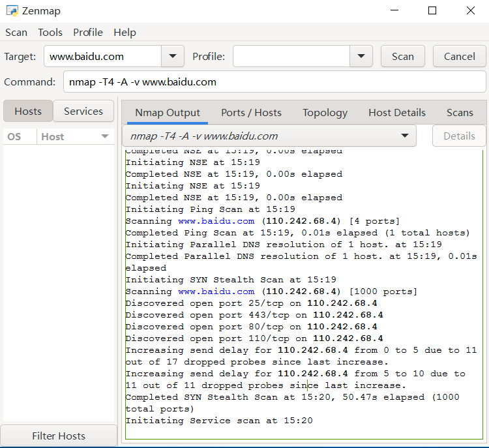Switch to Ports / Hosts tab
This screenshot has height=448, width=489.
tap(252, 113)
